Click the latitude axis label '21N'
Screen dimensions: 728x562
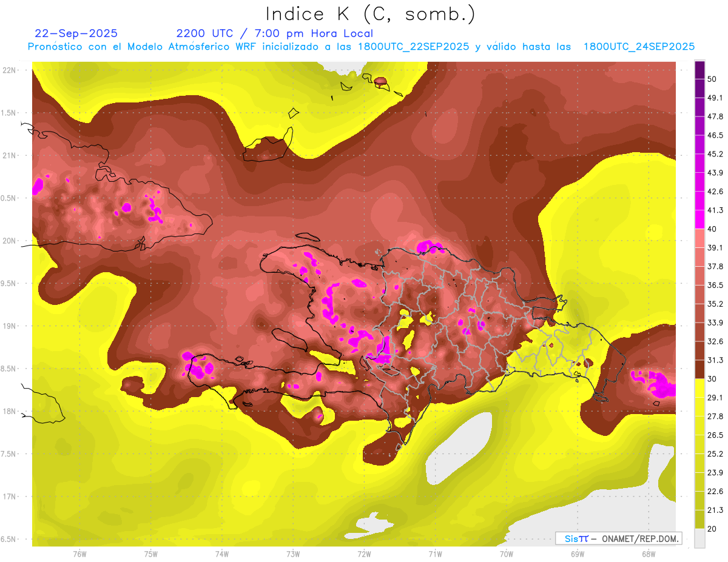(8, 156)
